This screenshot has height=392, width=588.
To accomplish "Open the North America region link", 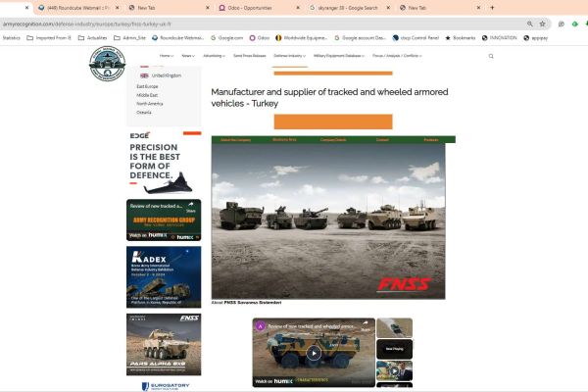I will [150, 103].
